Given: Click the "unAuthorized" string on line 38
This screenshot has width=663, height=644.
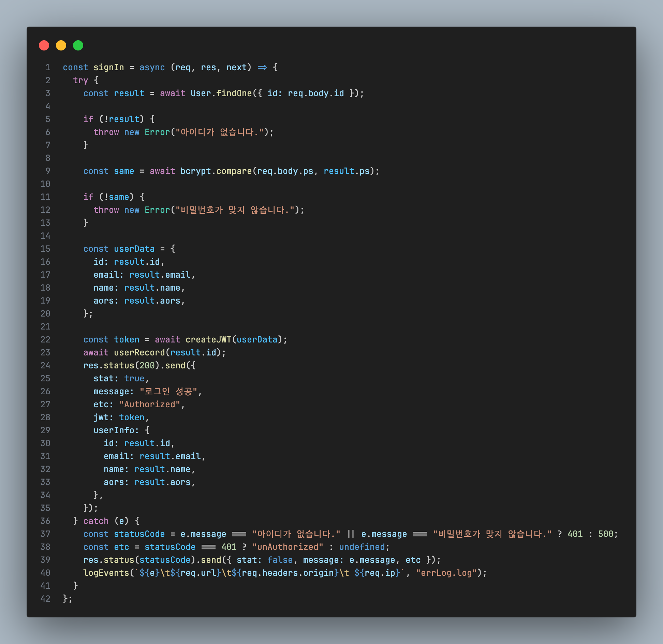Looking at the screenshot, I should point(288,547).
